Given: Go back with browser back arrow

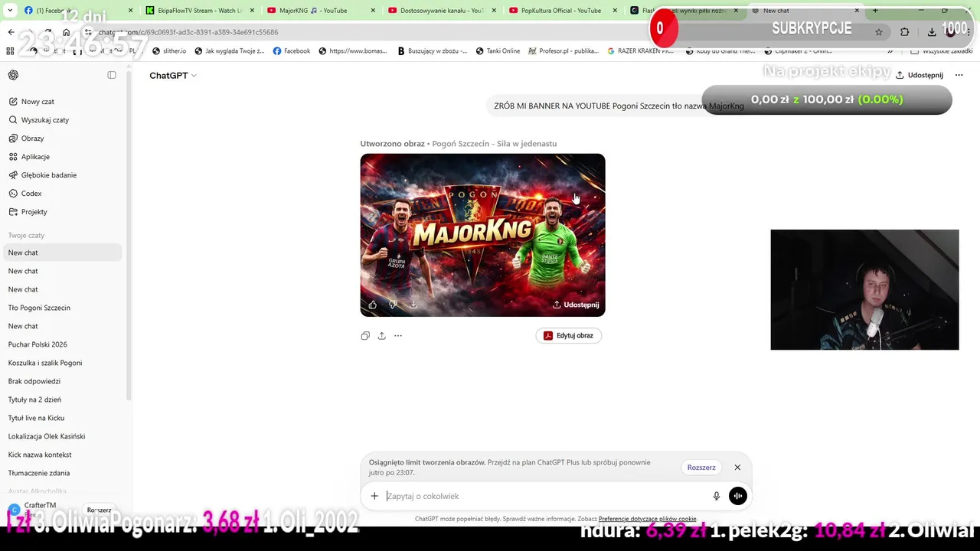Looking at the screenshot, I should click(11, 32).
